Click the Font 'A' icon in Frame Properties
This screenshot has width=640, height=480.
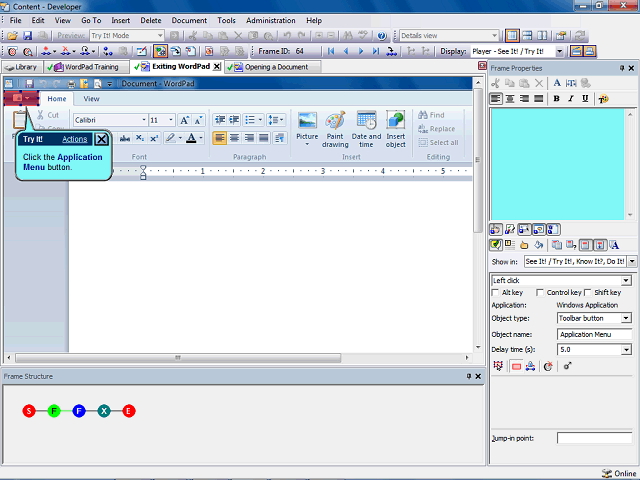(x=557, y=83)
